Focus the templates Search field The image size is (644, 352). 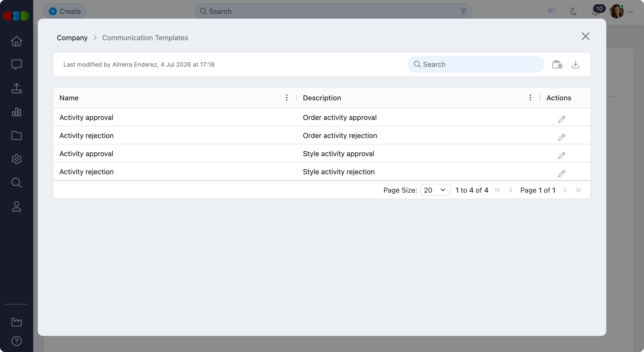(476, 64)
